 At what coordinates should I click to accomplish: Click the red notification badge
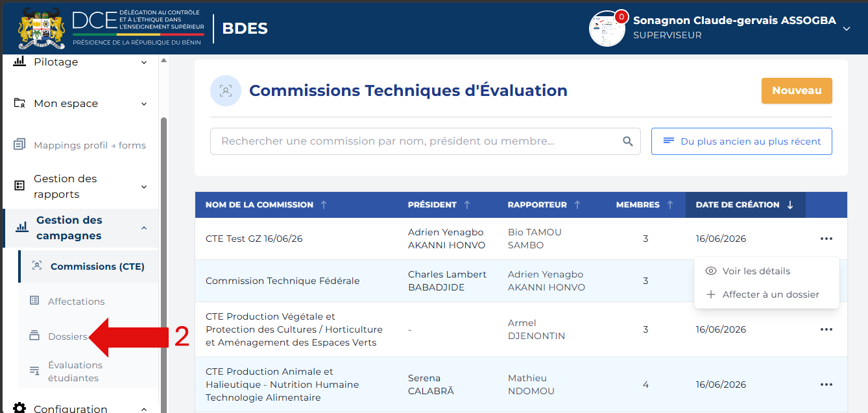(621, 16)
